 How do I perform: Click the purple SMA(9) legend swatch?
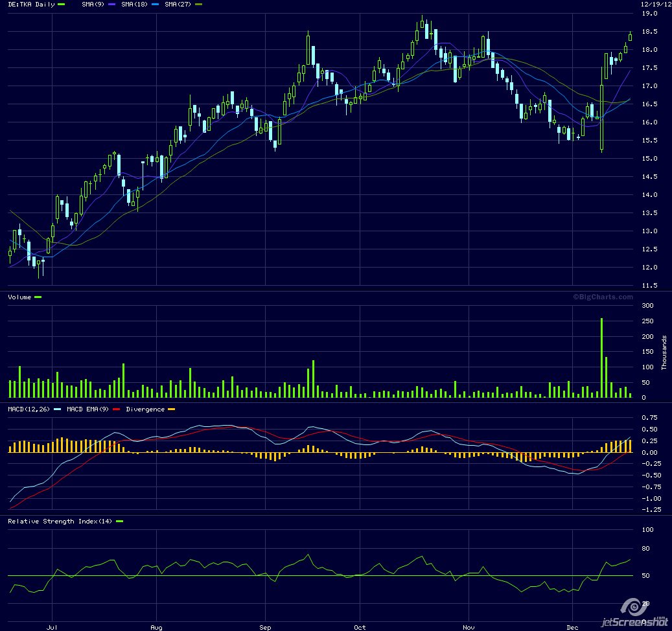point(112,5)
